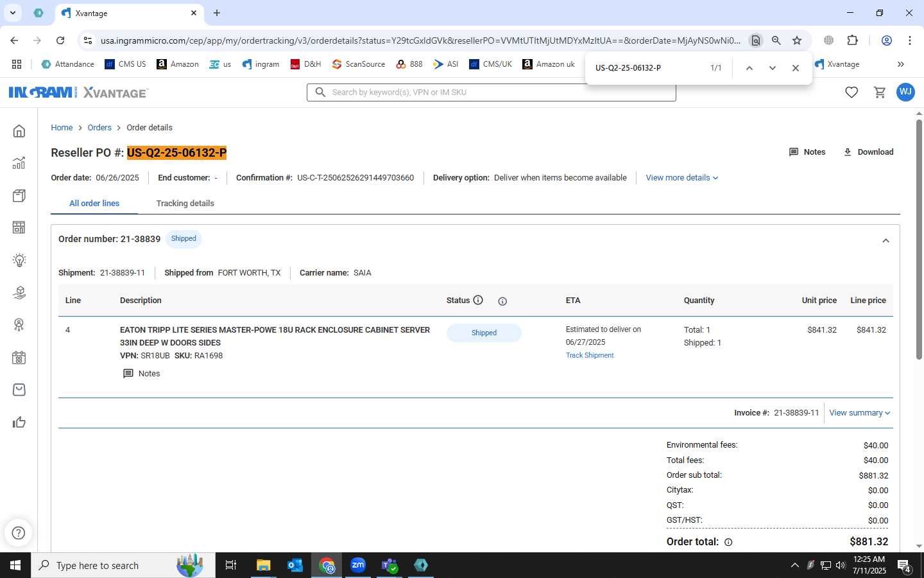The image size is (924, 578).
Task: Open Ingram Xvantage logo home
Action: tap(78, 92)
